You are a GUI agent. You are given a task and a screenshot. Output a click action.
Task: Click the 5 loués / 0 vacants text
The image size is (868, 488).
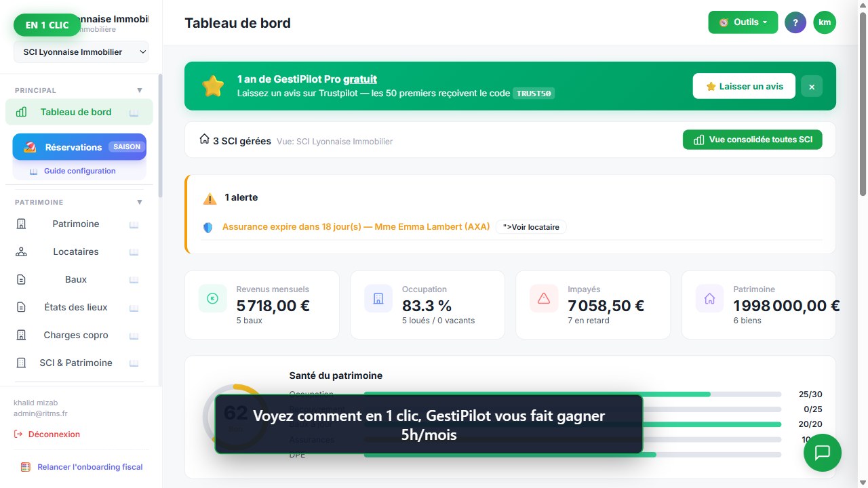(x=439, y=321)
